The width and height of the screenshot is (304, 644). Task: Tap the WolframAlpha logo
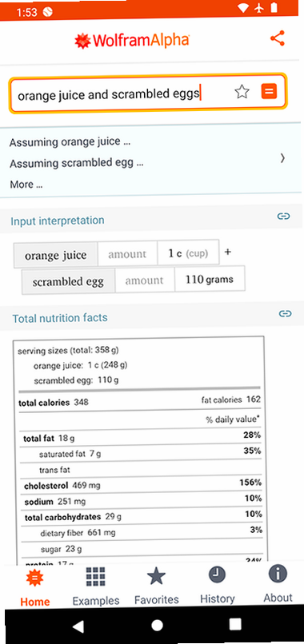click(132, 40)
